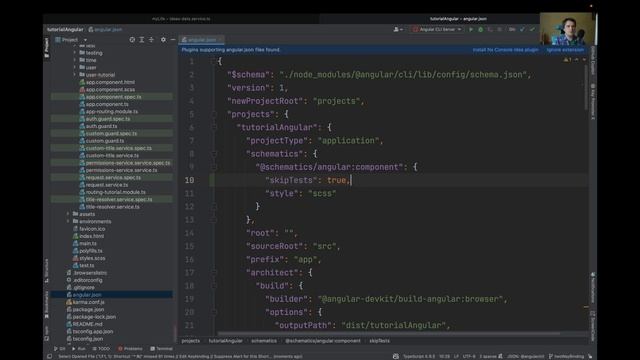Expand the assets folder
The image size is (640, 360).
point(68,214)
